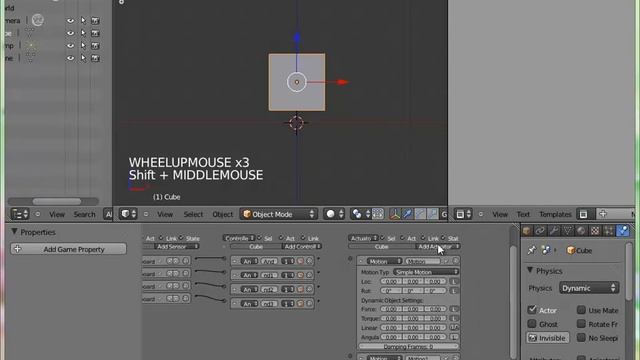Open the Physics properties tab
Viewport: 640px width, 360px height.
pos(623,231)
